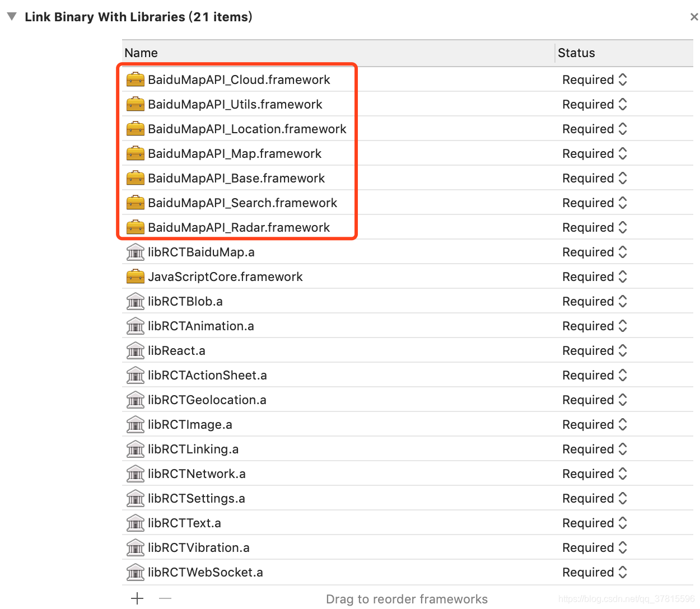700x609 pixels.
Task: Select the JavaScriptCore.framework name text
Action: click(x=225, y=277)
